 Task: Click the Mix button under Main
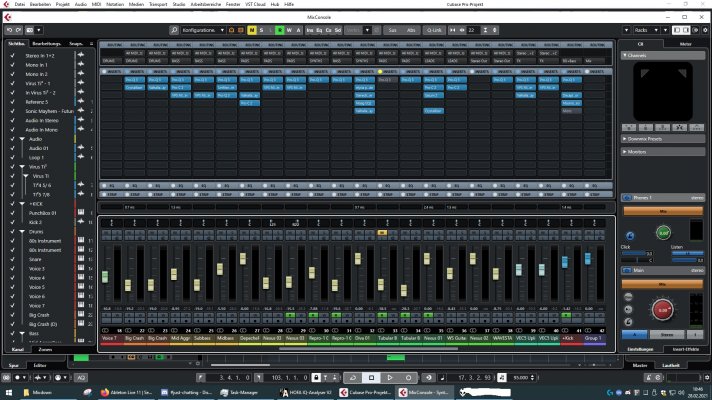coord(663,284)
